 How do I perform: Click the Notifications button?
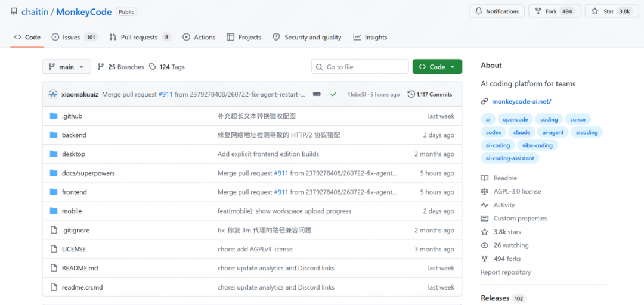(x=497, y=11)
